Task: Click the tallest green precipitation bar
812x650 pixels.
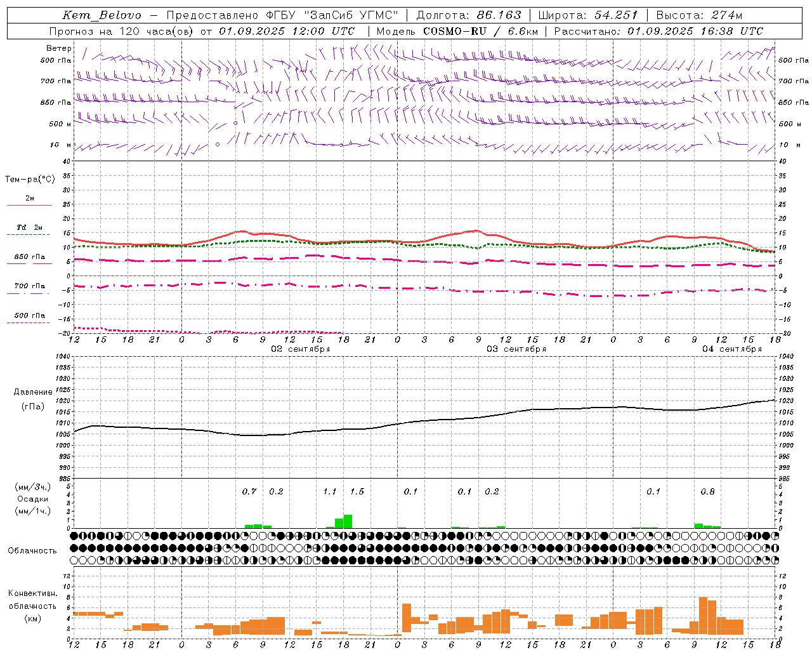Action: pyautogui.click(x=348, y=521)
